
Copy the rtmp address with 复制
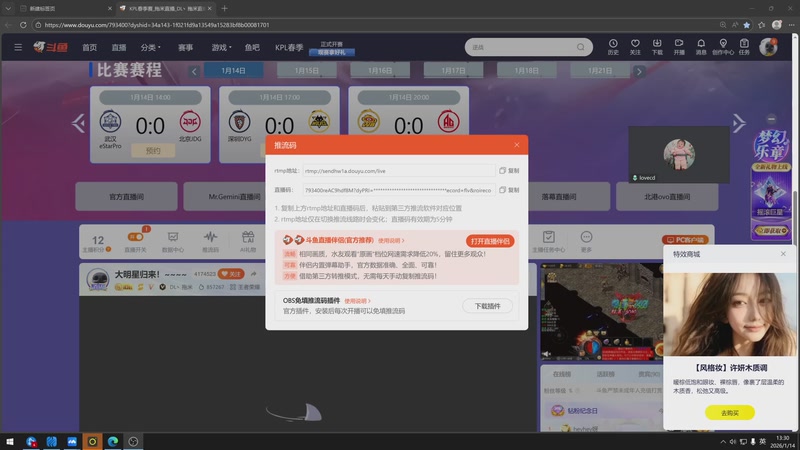(x=509, y=170)
